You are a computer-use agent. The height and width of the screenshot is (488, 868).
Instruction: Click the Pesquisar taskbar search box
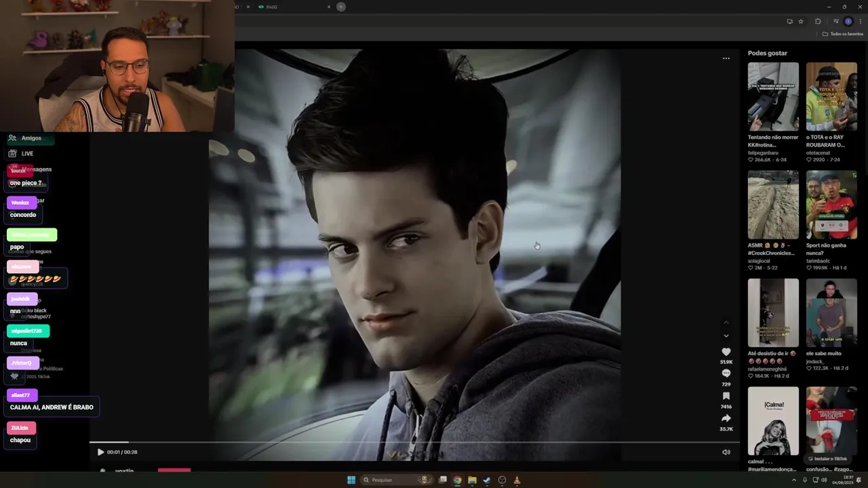(397, 480)
